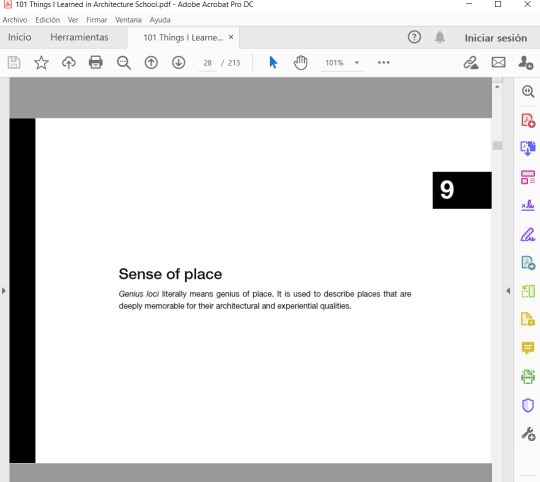Click the upload to cloud icon
The width and height of the screenshot is (540, 482).
point(69,63)
